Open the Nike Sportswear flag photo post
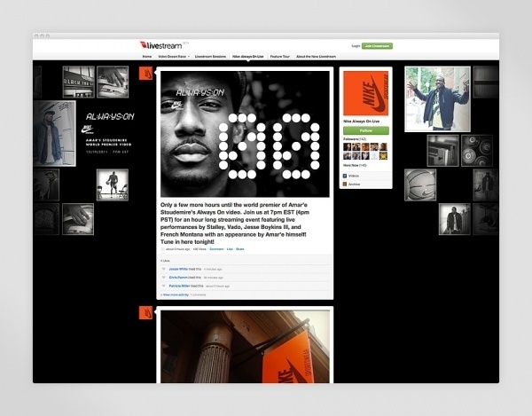Image resolution: width=532 pixels, height=416 pixels. [x=245, y=347]
